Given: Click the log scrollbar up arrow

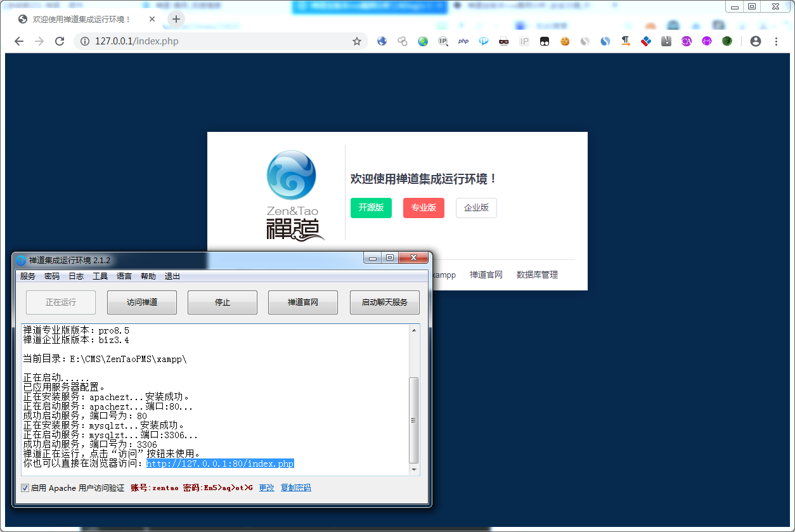Looking at the screenshot, I should [414, 330].
